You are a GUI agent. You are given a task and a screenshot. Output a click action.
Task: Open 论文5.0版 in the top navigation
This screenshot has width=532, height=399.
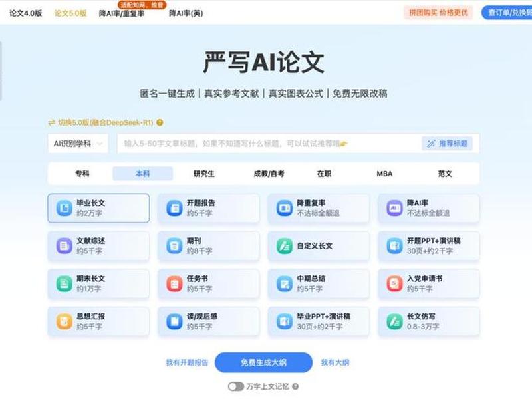(70, 13)
